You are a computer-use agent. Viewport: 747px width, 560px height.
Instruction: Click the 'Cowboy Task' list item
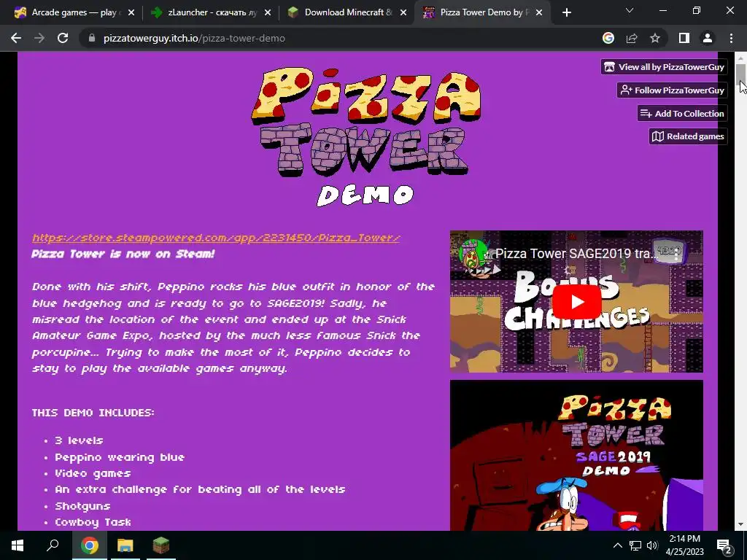coord(93,522)
